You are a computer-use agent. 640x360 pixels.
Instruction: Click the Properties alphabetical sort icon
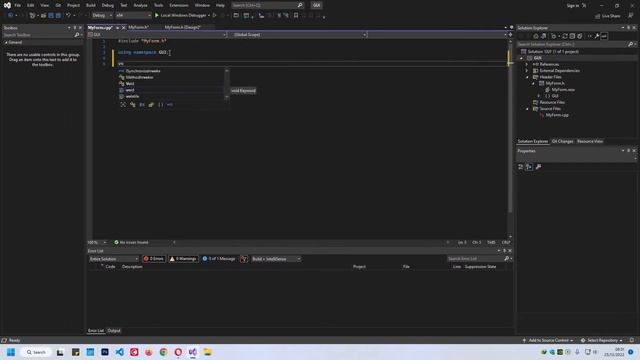click(x=529, y=167)
